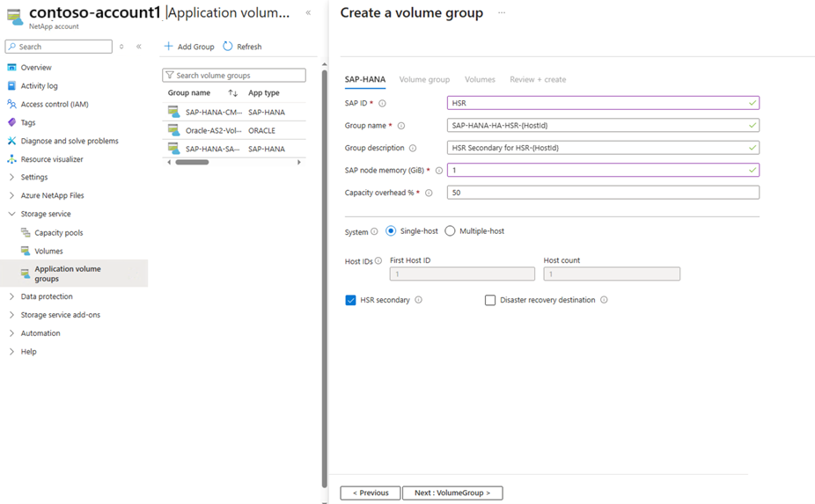Click the HSR secondary info icon
This screenshot has width=815, height=504.
coord(418,300)
